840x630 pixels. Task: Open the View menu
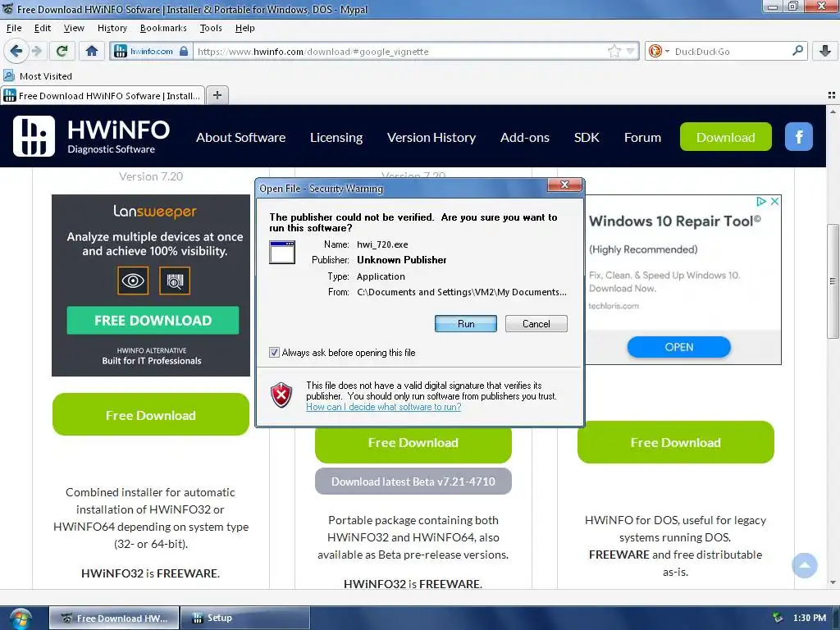point(74,28)
